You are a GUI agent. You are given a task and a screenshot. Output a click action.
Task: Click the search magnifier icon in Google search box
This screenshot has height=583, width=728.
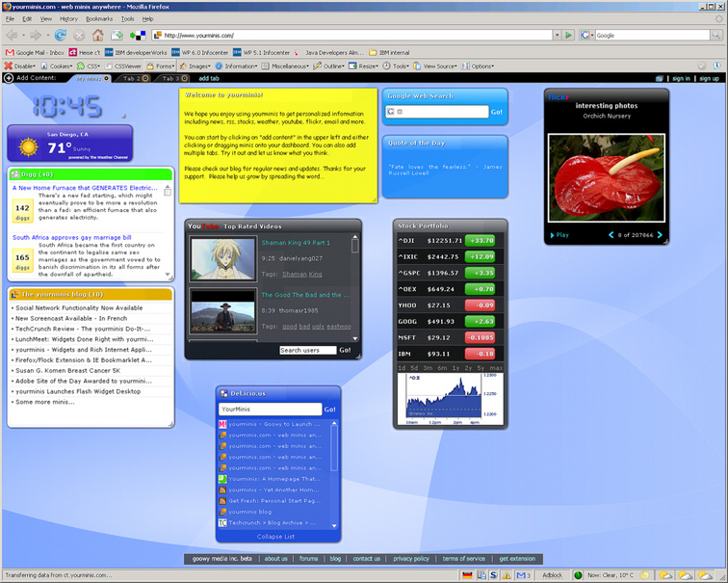[715, 35]
